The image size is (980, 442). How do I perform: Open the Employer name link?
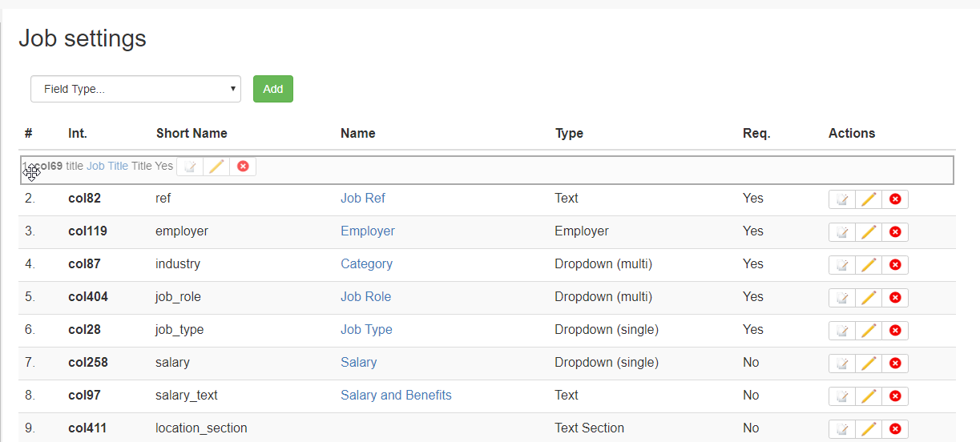368,231
